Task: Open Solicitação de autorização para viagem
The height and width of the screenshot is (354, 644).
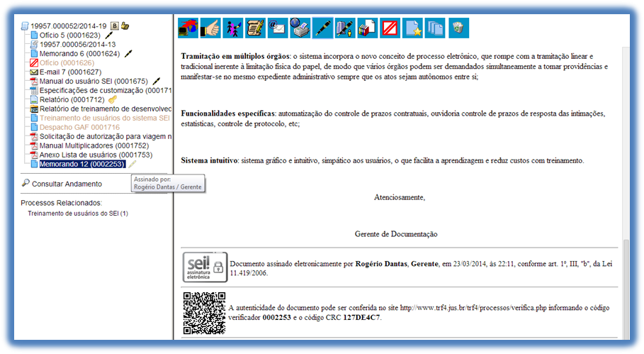Action: 106,136
